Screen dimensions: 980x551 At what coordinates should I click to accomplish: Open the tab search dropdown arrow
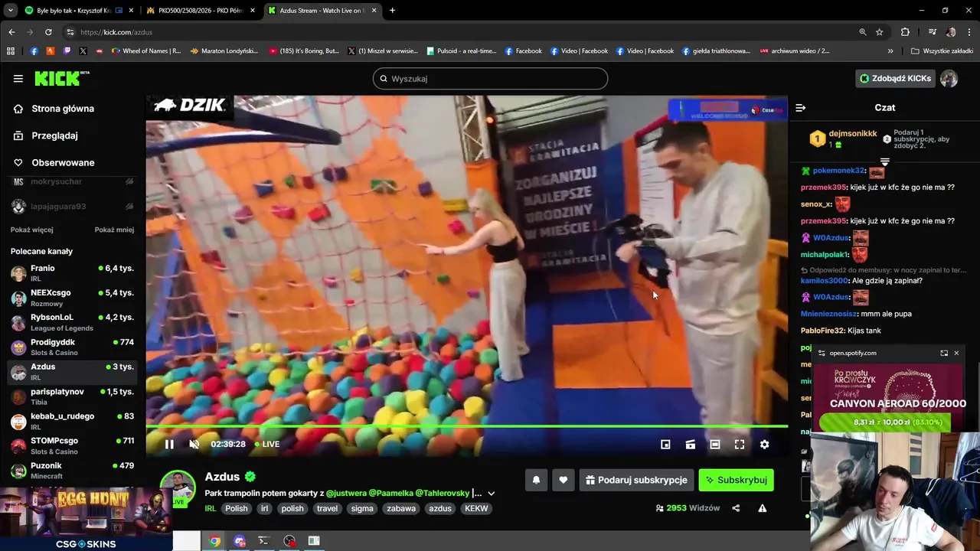10,11
